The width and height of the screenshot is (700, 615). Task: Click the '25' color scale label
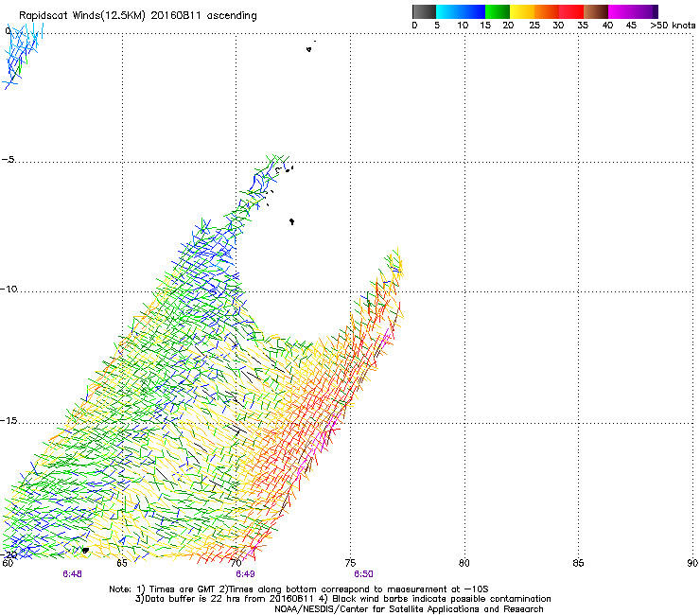click(x=534, y=26)
